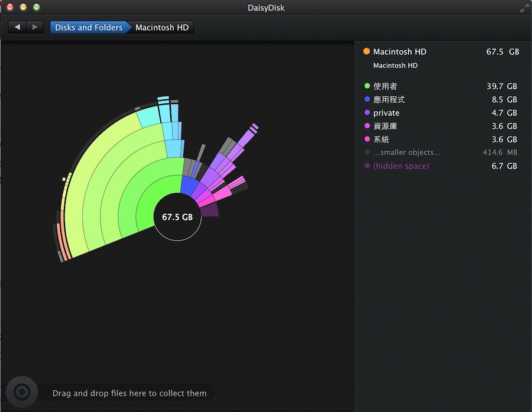Select the private folder entry
The image size is (532, 412).
click(386, 113)
